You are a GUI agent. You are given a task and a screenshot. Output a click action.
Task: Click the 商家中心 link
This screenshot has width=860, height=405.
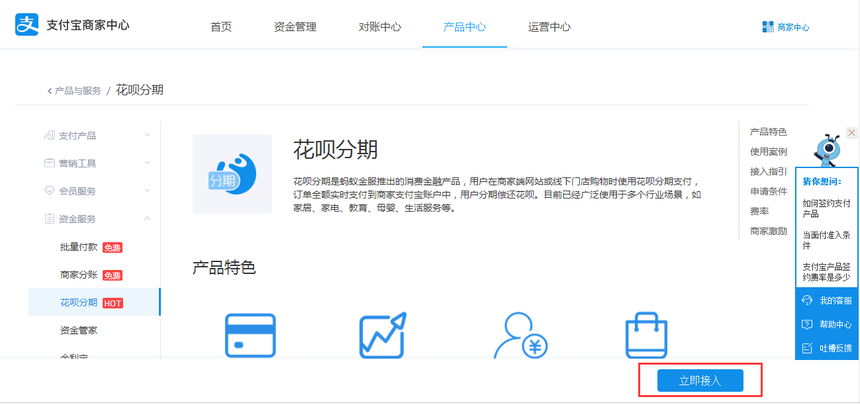point(793,27)
